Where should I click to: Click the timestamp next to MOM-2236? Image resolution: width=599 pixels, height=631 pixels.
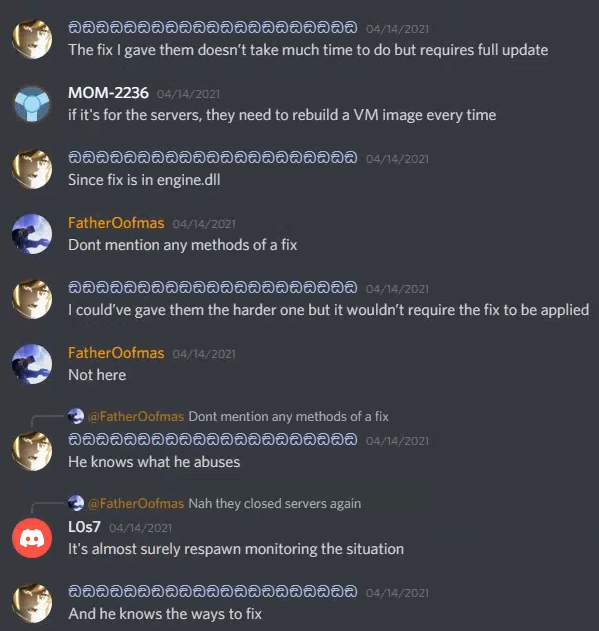(x=188, y=94)
